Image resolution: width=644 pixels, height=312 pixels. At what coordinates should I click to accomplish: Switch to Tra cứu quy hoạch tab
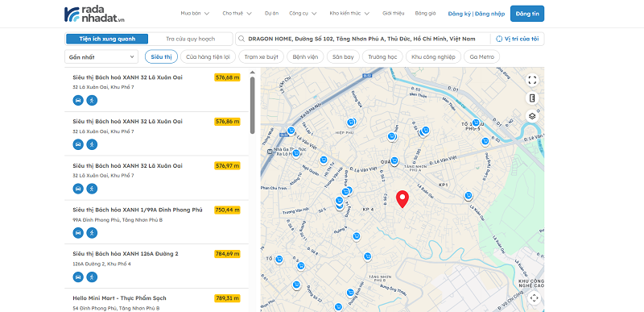click(190, 39)
